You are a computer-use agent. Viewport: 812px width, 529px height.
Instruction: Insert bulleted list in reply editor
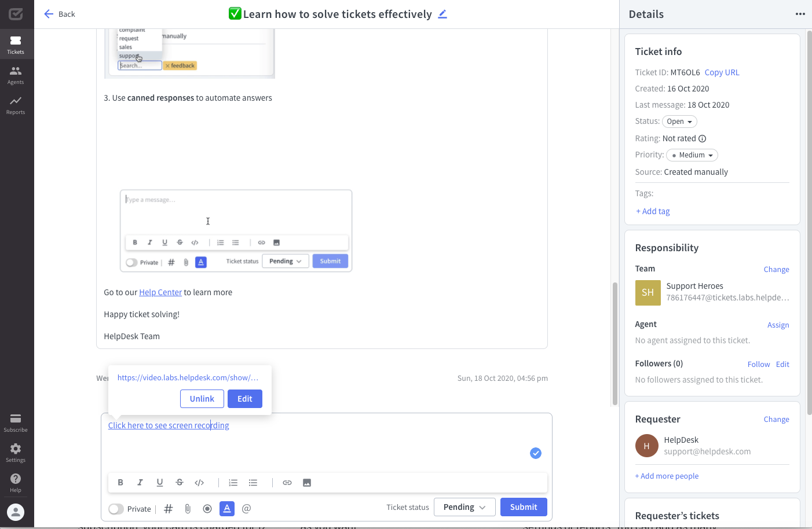coord(253,483)
